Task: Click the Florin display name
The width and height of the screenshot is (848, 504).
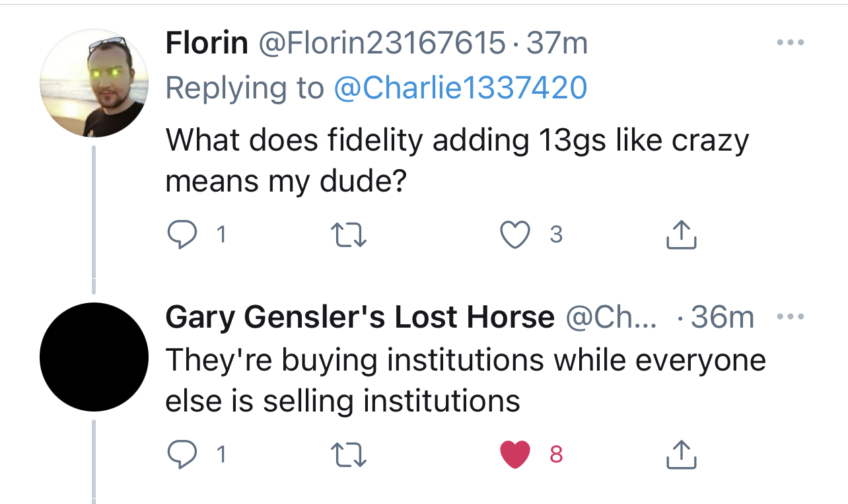Action: [x=206, y=44]
